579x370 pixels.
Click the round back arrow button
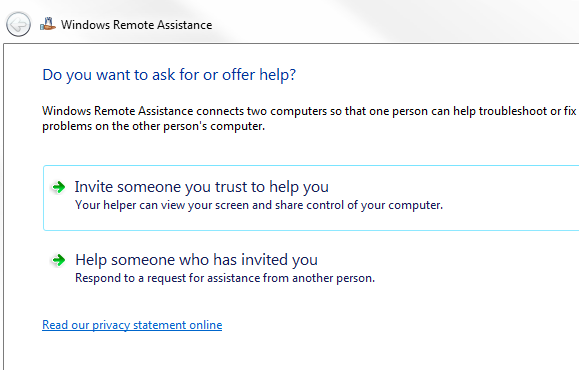point(18,25)
